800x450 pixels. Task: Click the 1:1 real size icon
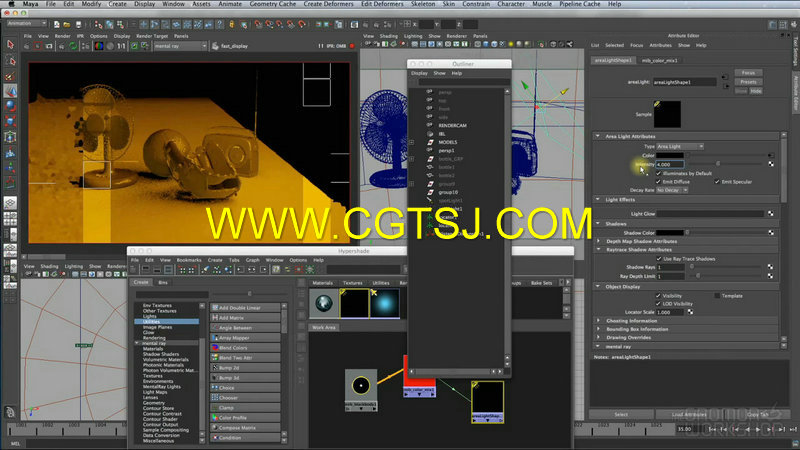coord(121,46)
